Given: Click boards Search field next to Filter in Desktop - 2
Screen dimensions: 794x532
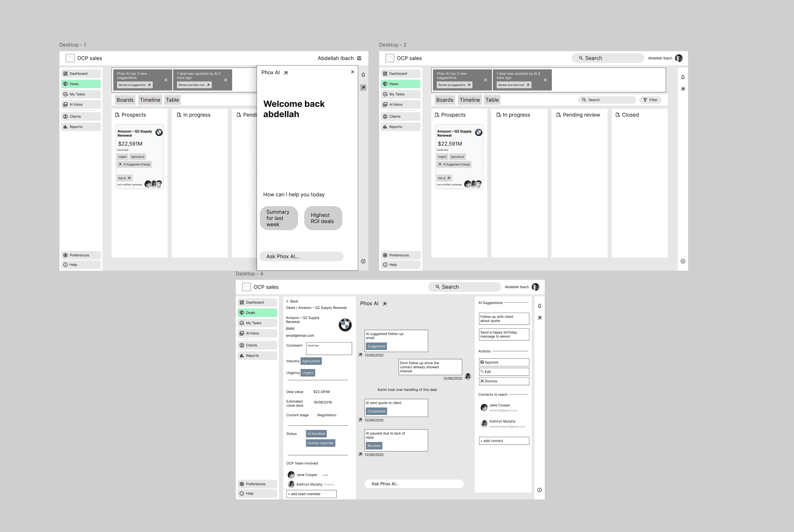Looking at the screenshot, I should tap(607, 100).
